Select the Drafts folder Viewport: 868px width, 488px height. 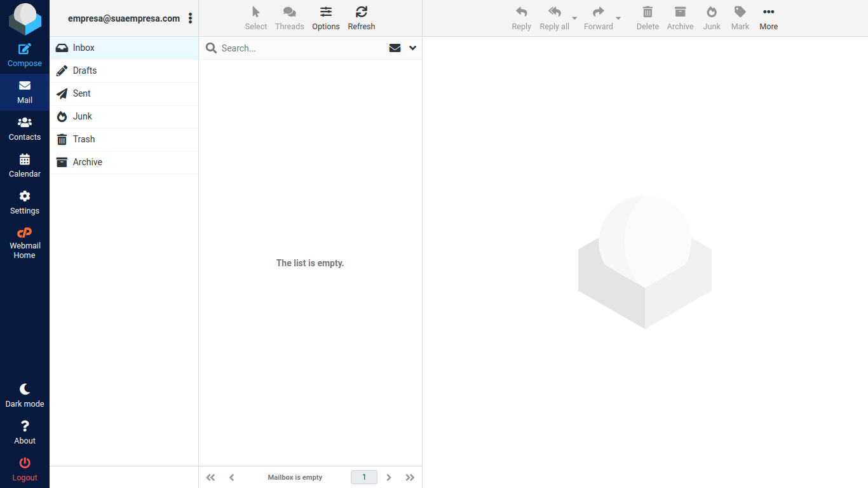coord(85,71)
